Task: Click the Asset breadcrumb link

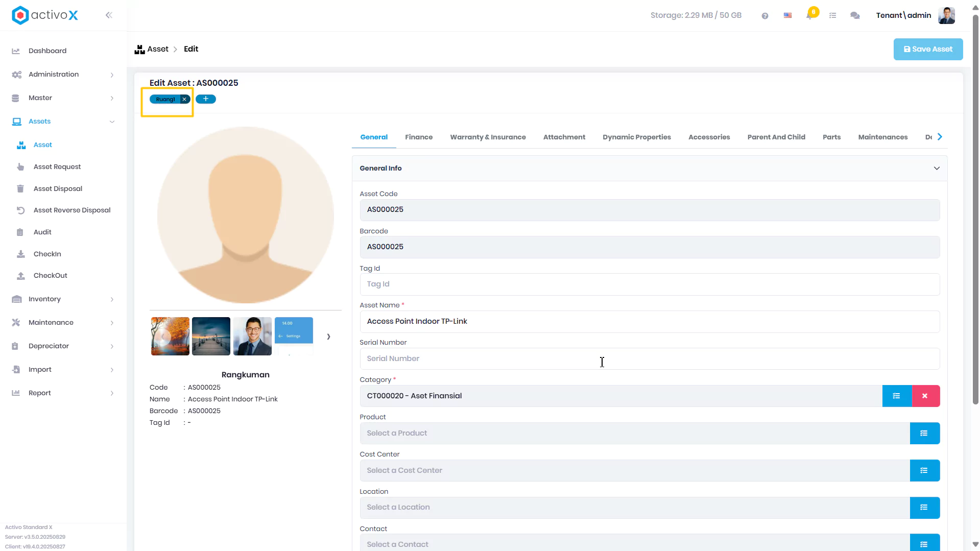Action: coord(158,49)
